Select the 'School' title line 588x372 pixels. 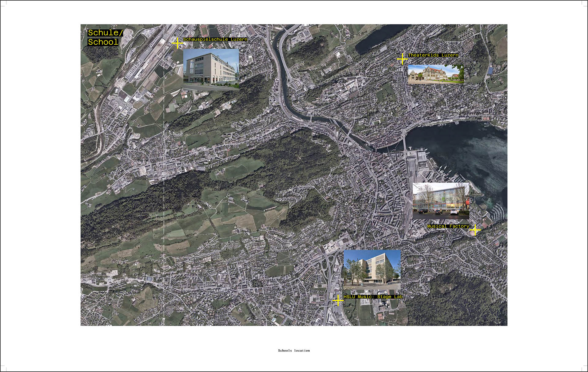coord(103,42)
